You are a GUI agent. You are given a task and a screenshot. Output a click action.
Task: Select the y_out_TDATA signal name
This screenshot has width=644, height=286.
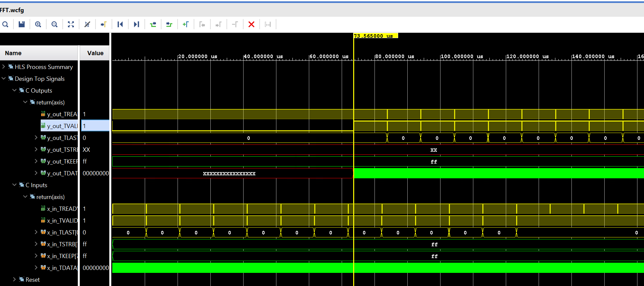tap(62, 173)
